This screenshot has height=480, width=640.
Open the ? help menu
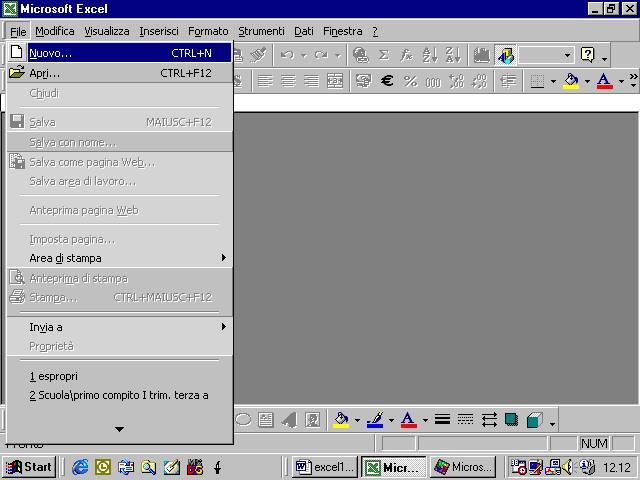(375, 31)
